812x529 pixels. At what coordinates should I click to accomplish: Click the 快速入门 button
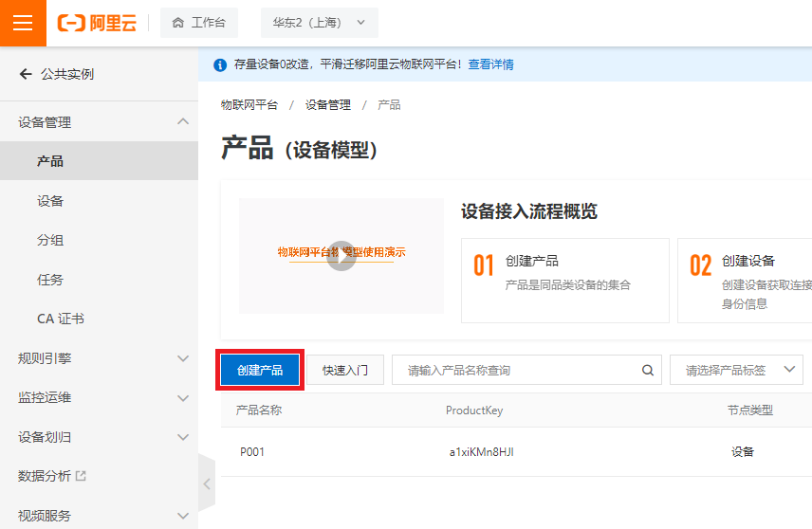pos(345,370)
